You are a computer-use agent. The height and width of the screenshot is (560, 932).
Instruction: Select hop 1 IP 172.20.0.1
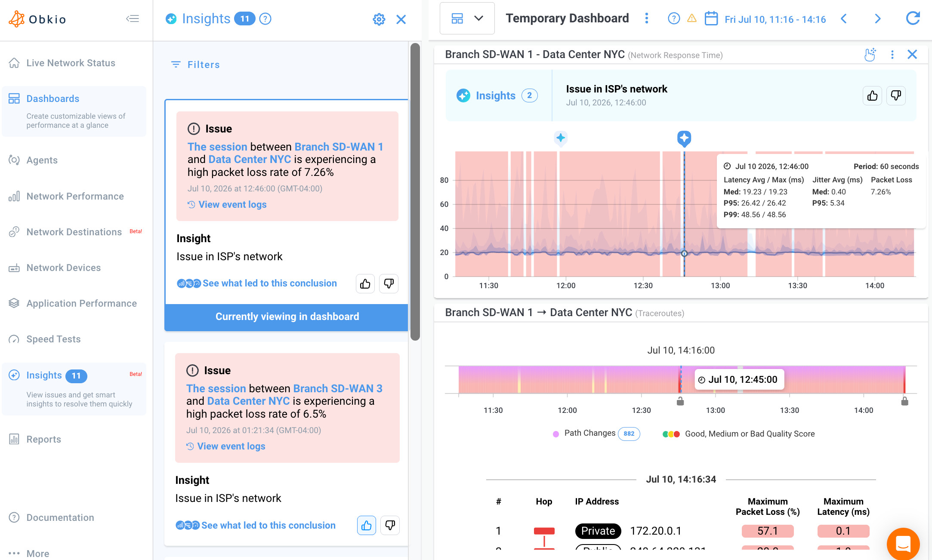(x=656, y=531)
